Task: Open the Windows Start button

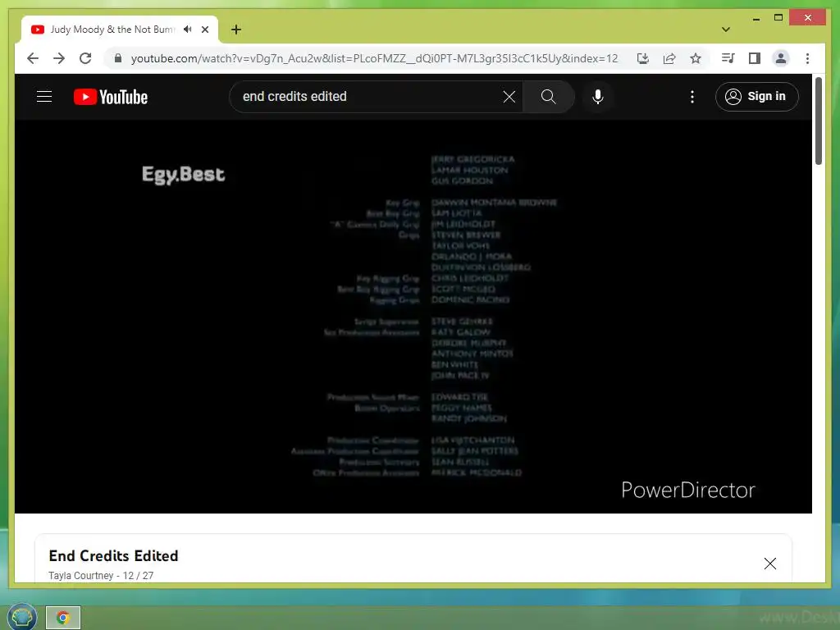Action: pyautogui.click(x=21, y=617)
